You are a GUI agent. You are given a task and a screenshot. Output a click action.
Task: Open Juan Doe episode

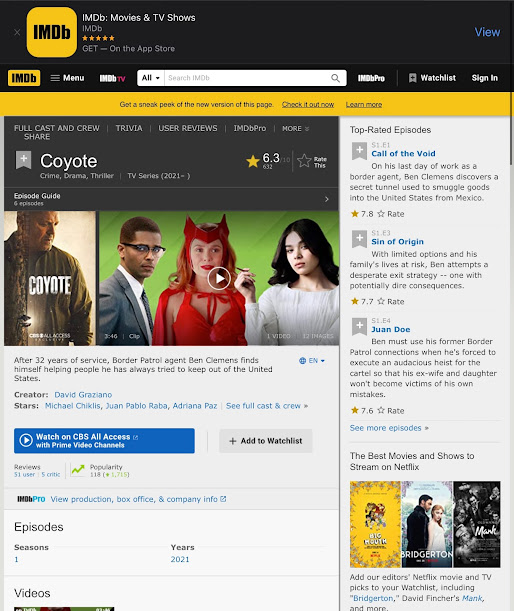point(391,329)
